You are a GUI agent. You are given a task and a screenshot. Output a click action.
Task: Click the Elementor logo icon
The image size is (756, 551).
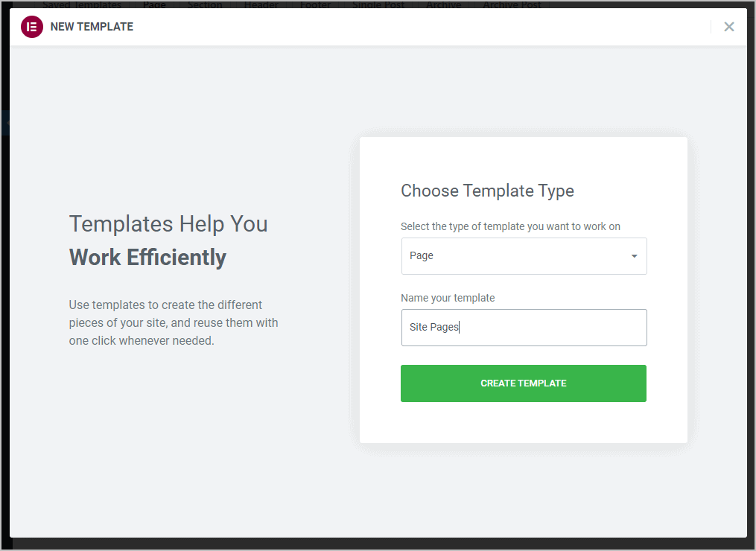point(32,27)
